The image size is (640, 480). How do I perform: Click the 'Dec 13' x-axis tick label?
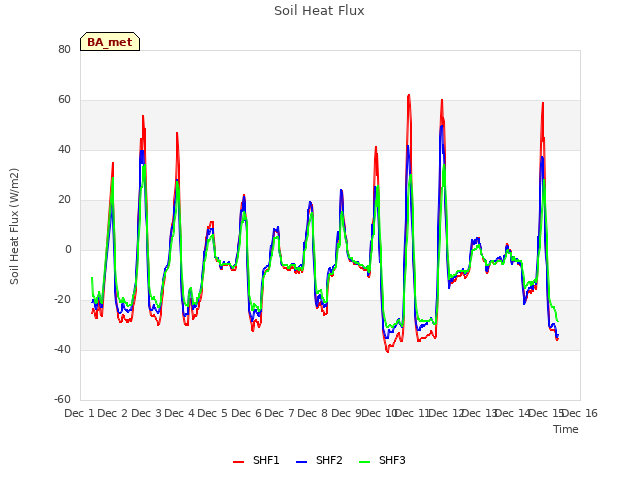(x=480, y=413)
